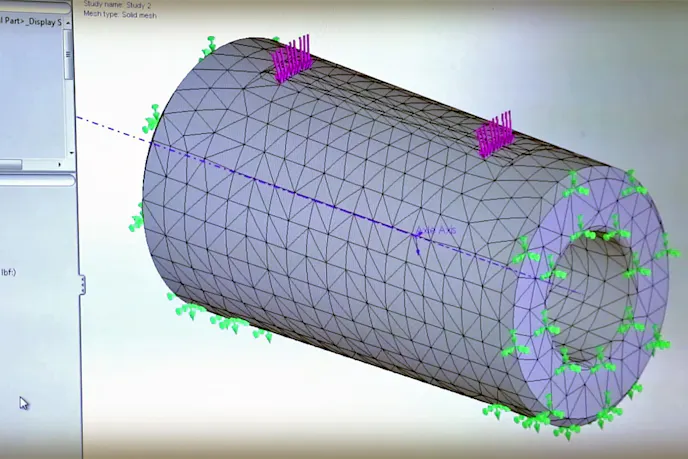Click the "(lbf:)" units label
This screenshot has height=459, width=688.
(10, 271)
